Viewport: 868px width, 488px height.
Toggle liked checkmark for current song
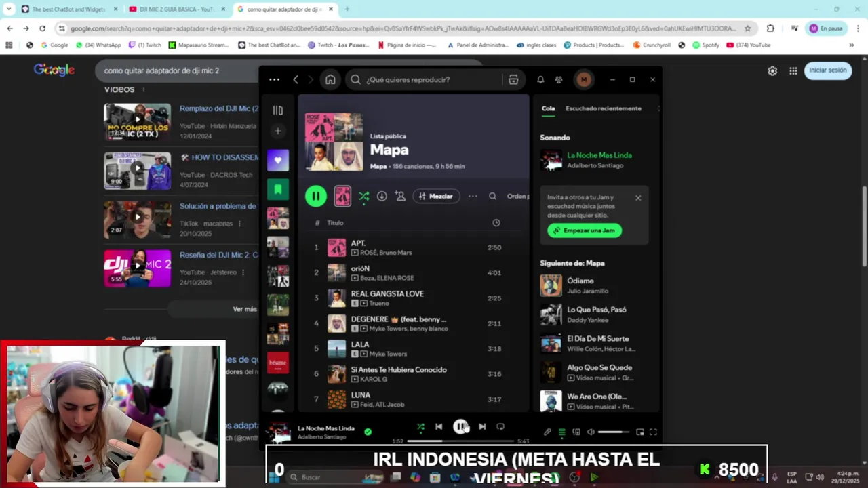click(x=368, y=432)
